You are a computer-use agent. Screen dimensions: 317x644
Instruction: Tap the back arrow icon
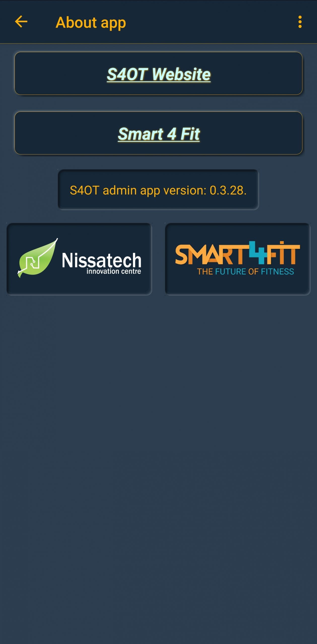tap(21, 22)
